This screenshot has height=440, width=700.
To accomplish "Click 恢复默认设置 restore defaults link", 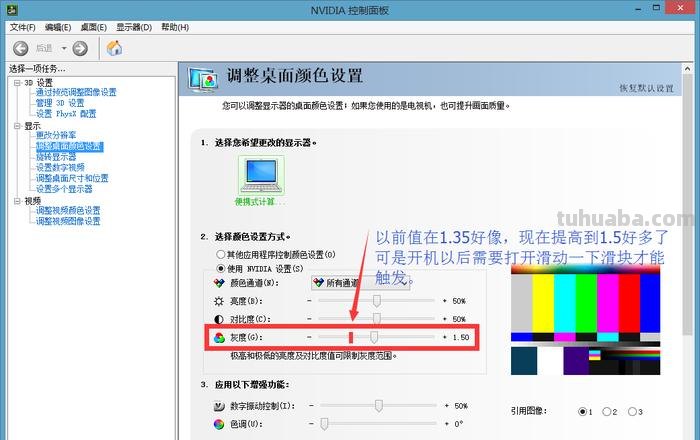I will click(x=646, y=88).
